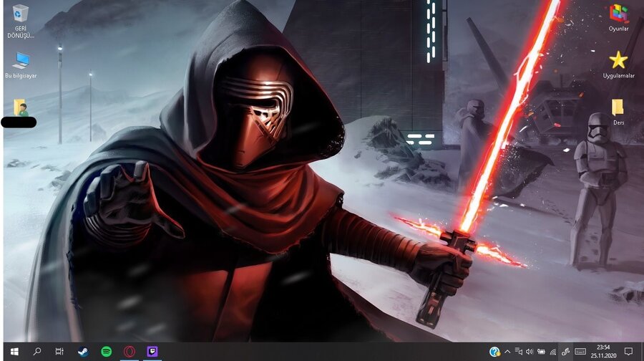Open calendar from the 23:54 clock
This screenshot has width=644, height=361.
pos(603,352)
